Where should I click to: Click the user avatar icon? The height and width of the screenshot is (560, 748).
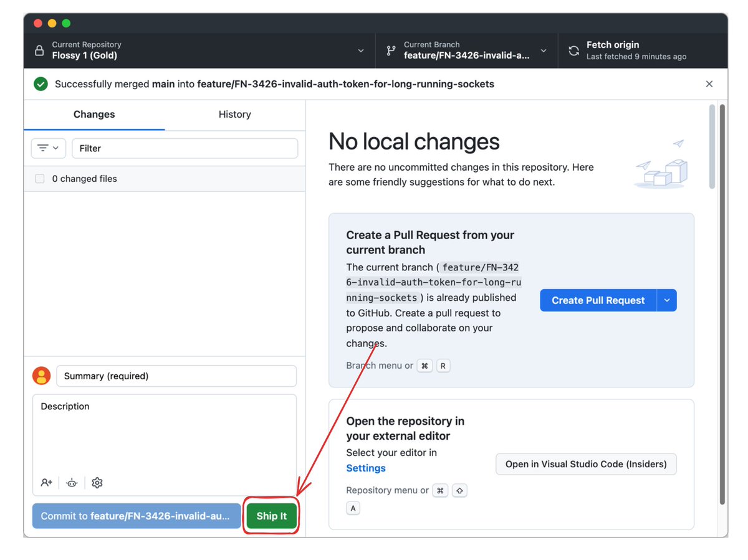42,376
